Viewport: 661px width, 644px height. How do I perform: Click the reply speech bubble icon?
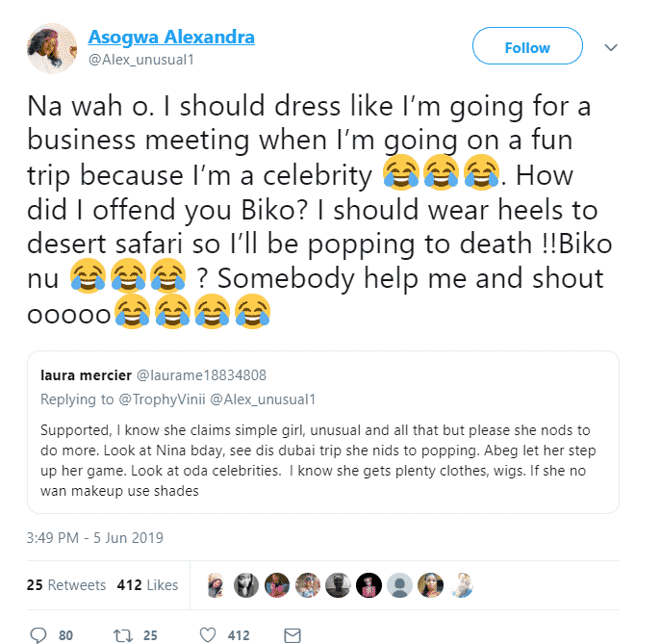[x=38, y=634]
